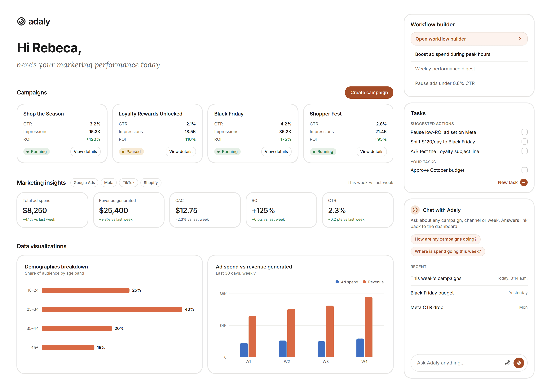Screen dimensions: 551x392
Task: Mark Approve October budget as done
Action: [x=524, y=170]
